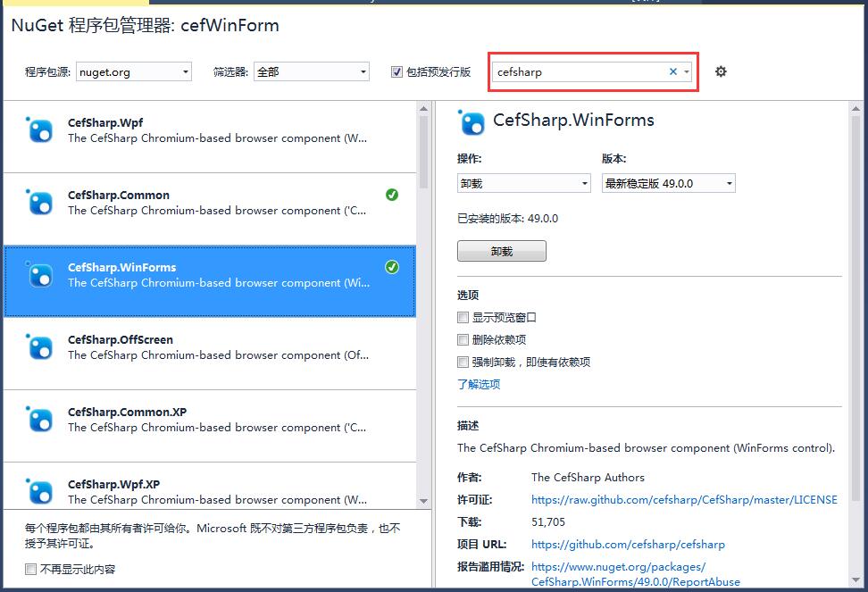This screenshot has width=868, height=592.
Task: Open NuGet settings gear icon
Action: tap(720, 71)
